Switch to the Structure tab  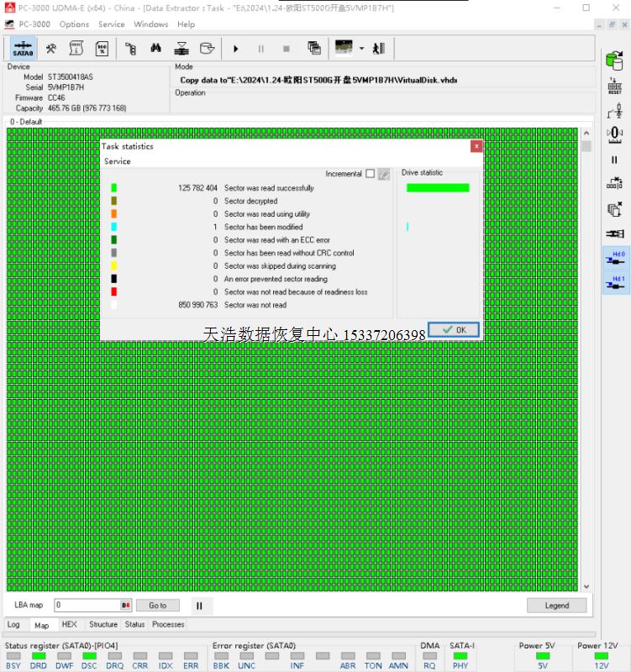(103, 624)
